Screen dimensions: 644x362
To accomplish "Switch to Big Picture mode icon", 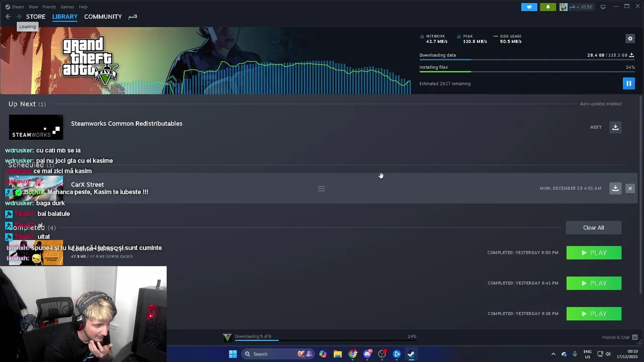I will pos(603,7).
